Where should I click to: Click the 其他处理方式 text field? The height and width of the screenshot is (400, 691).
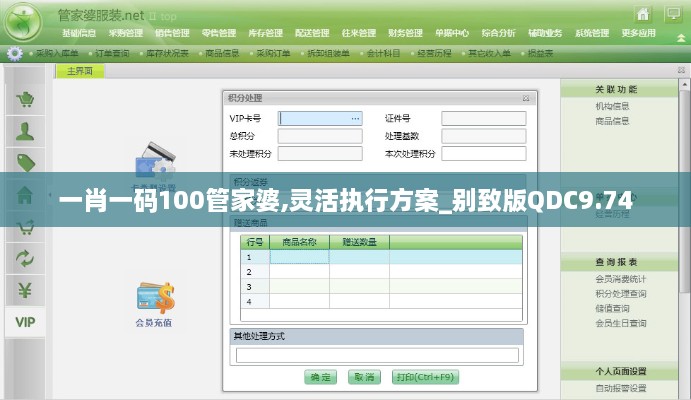tap(377, 355)
